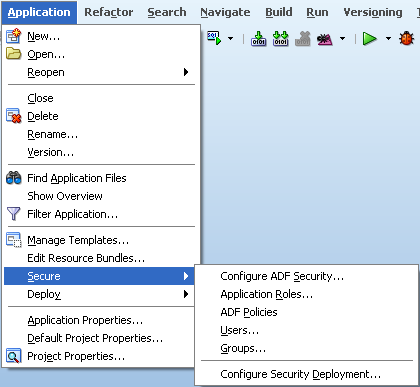This screenshot has height=387, width=420.
Task: Click the Make (single green arrow) toolbar icon
Action: point(259,38)
